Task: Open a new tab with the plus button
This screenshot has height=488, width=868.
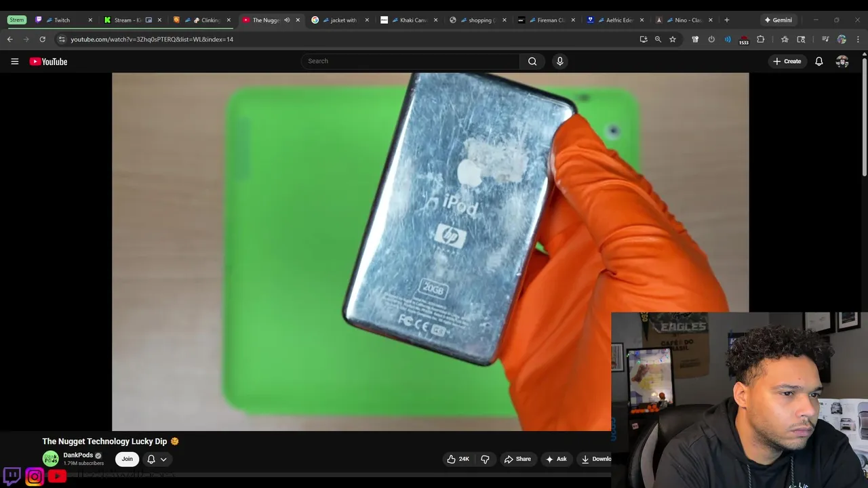Action: (x=726, y=20)
